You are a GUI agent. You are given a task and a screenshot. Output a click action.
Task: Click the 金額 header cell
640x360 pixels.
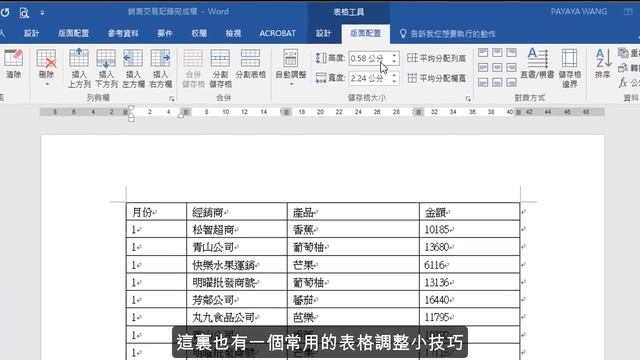[x=470, y=212]
